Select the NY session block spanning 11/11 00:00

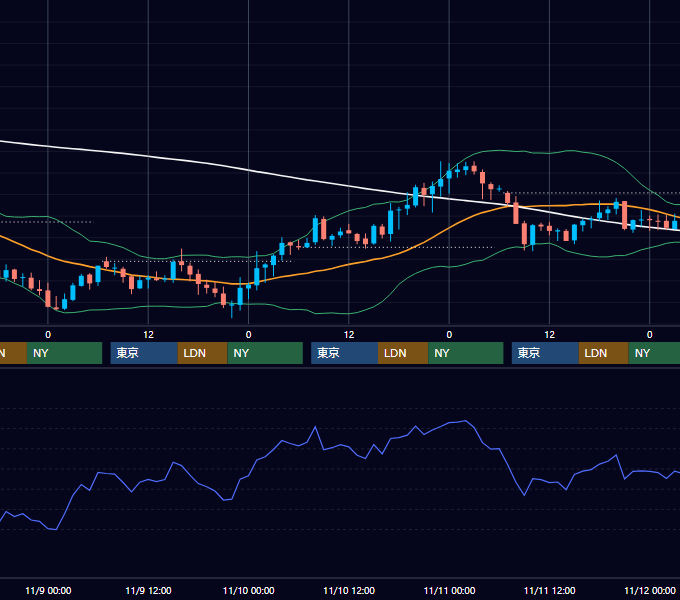pos(466,353)
